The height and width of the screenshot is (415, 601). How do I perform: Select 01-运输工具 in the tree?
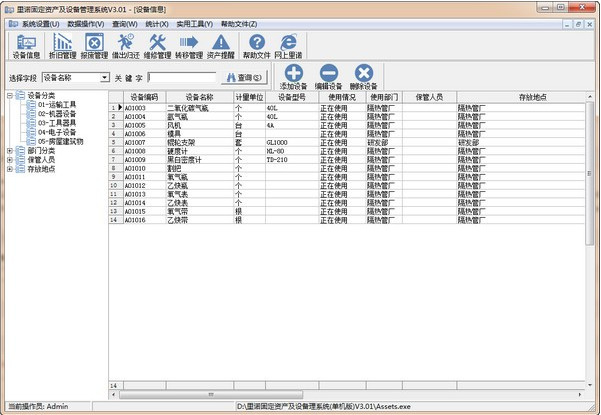click(57, 105)
